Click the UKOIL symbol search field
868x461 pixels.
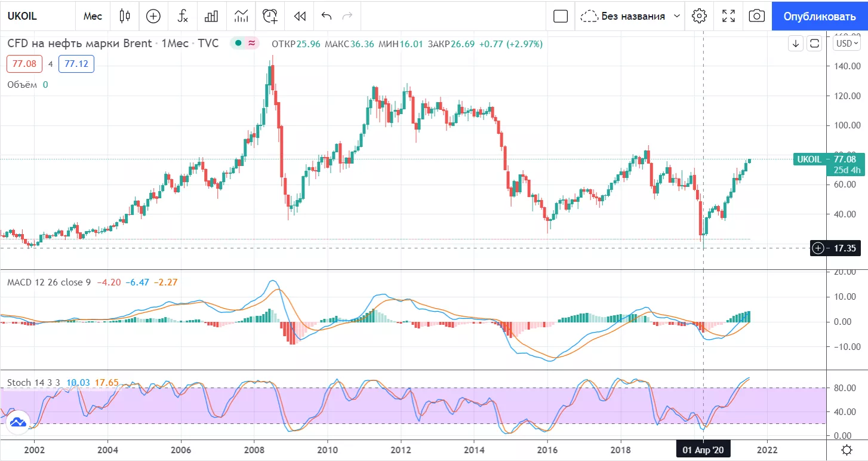38,16
